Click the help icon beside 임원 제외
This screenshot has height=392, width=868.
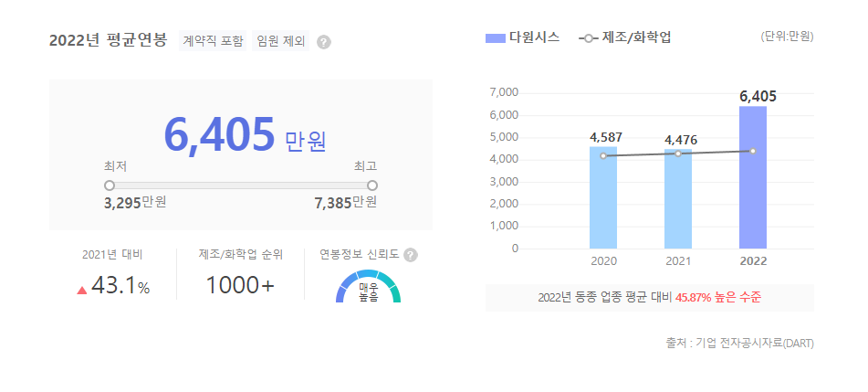tap(324, 42)
